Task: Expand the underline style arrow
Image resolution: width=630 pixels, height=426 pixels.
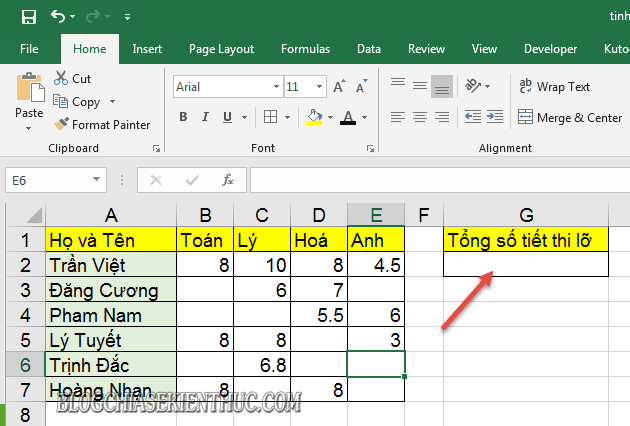Action: [x=244, y=117]
